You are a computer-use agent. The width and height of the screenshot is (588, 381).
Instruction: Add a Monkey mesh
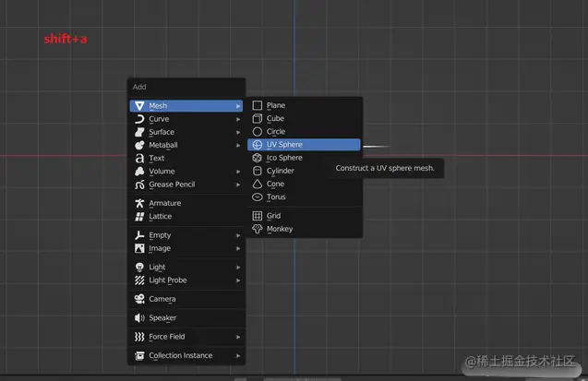304,229
